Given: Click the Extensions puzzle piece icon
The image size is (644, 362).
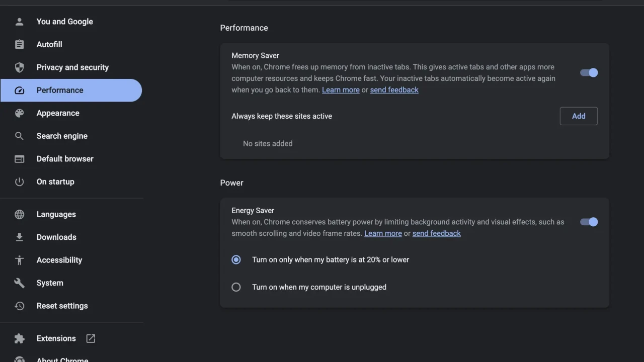Looking at the screenshot, I should (19, 339).
